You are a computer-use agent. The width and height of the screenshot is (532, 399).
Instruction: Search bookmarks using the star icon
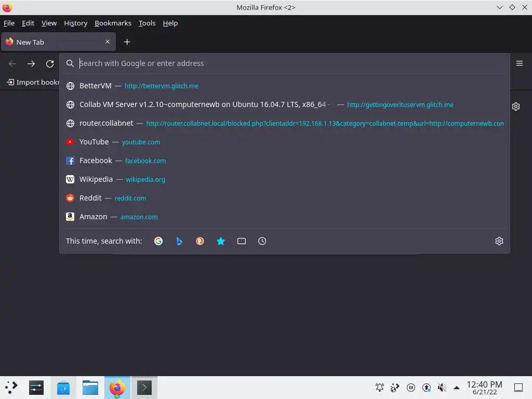[220, 241]
